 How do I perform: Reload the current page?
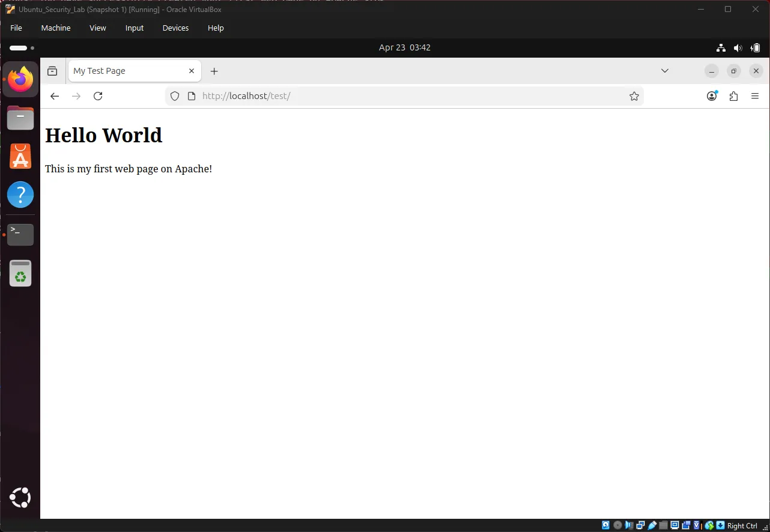pyautogui.click(x=98, y=96)
